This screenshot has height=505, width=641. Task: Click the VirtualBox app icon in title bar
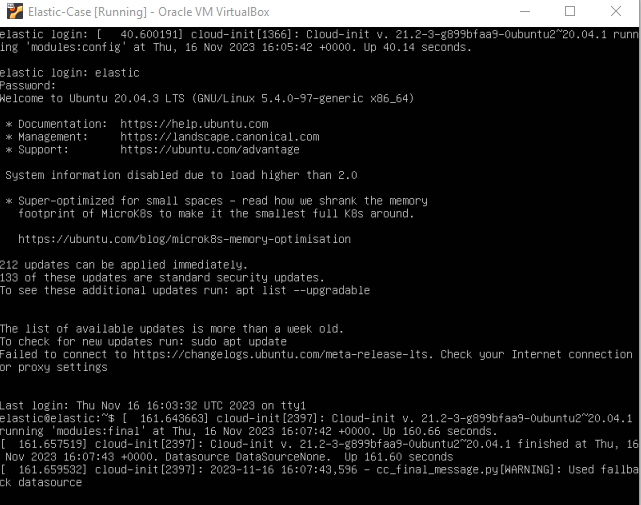tap(15, 11)
